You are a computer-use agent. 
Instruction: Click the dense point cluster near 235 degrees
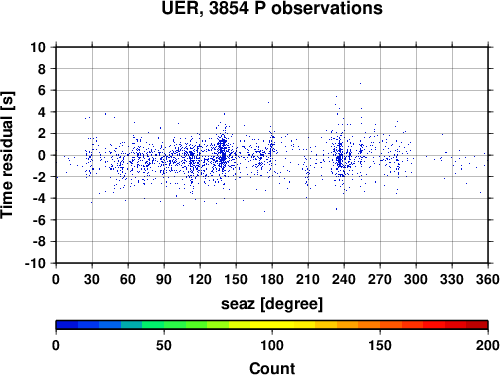point(339,156)
